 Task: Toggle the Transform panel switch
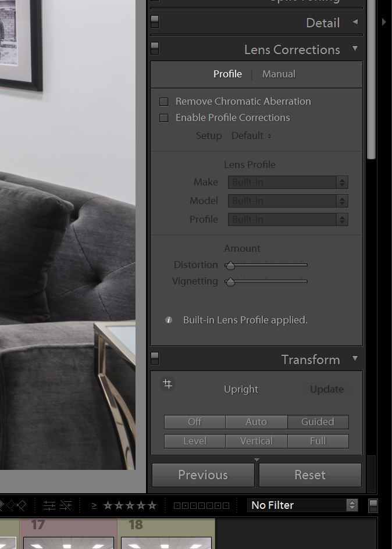tap(155, 357)
